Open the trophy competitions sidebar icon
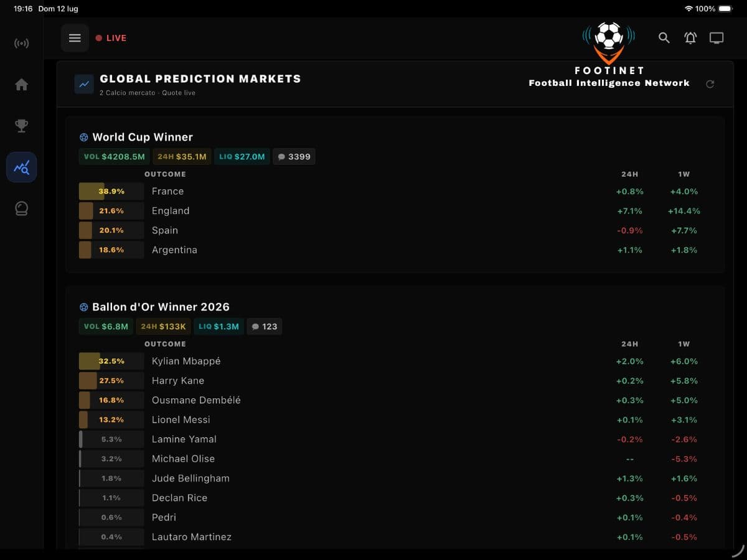 click(x=22, y=126)
